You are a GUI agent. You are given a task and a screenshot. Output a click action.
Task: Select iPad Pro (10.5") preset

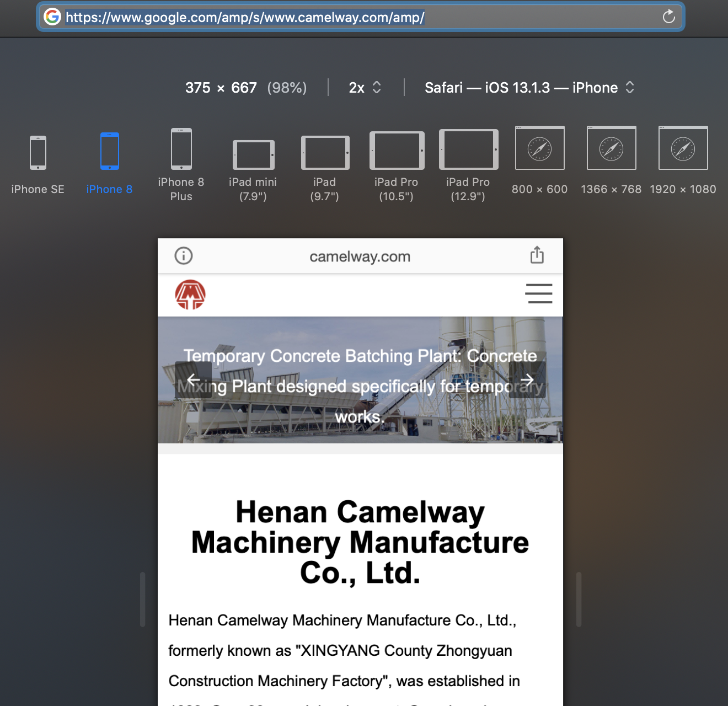coord(397,167)
